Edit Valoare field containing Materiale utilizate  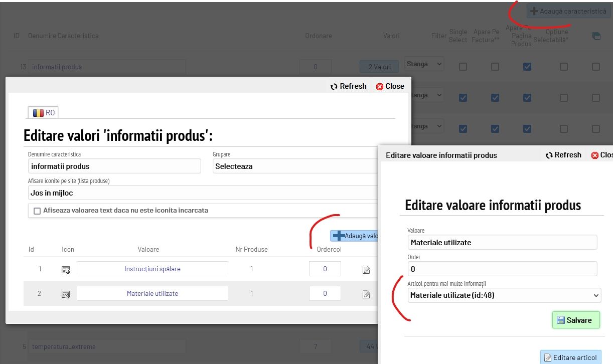click(503, 242)
